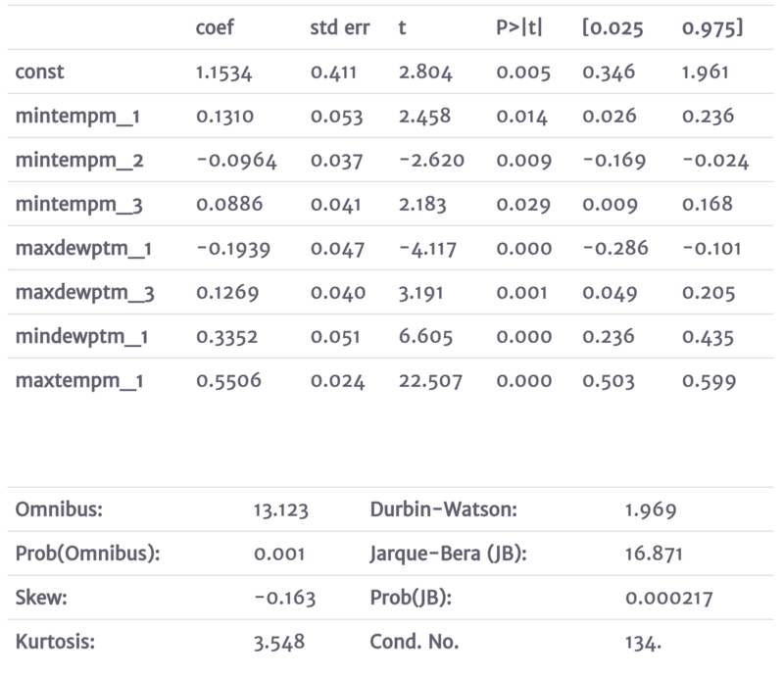Select the 'Durbin-Watson:' label

point(444,509)
